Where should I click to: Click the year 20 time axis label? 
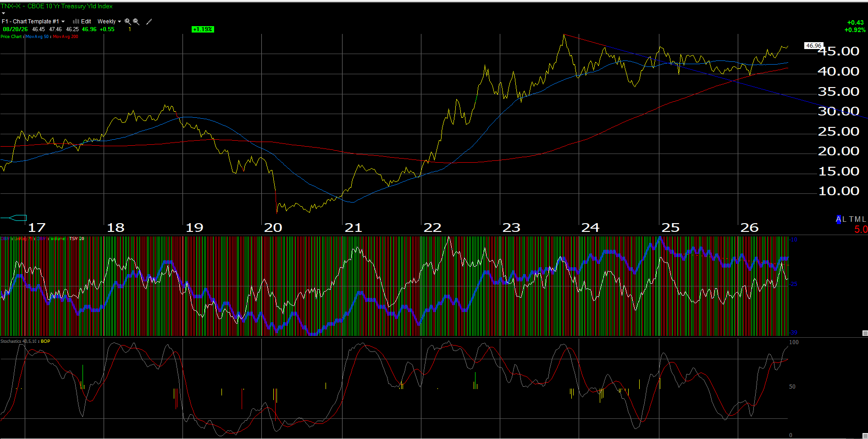click(273, 228)
